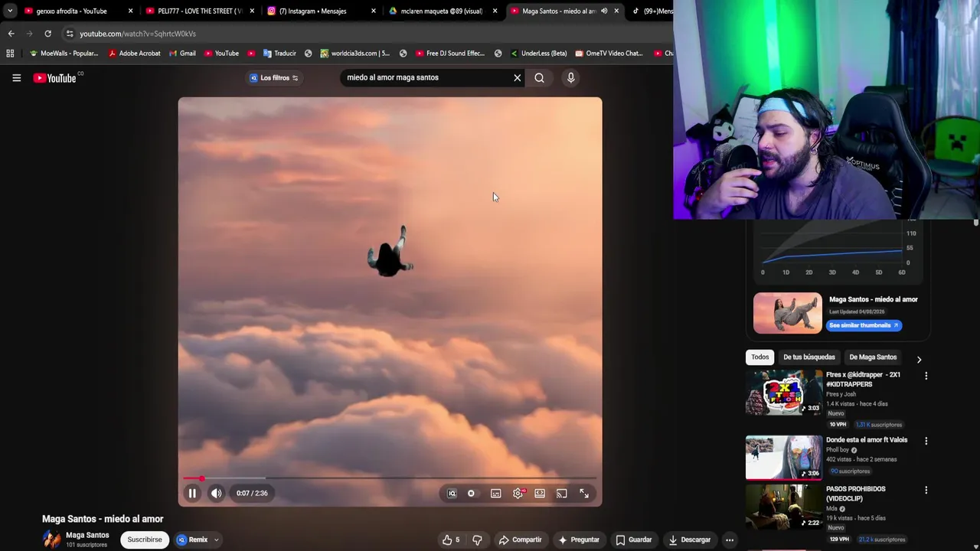Reload the current page
The height and width of the screenshot is (551, 980).
pos(47,34)
